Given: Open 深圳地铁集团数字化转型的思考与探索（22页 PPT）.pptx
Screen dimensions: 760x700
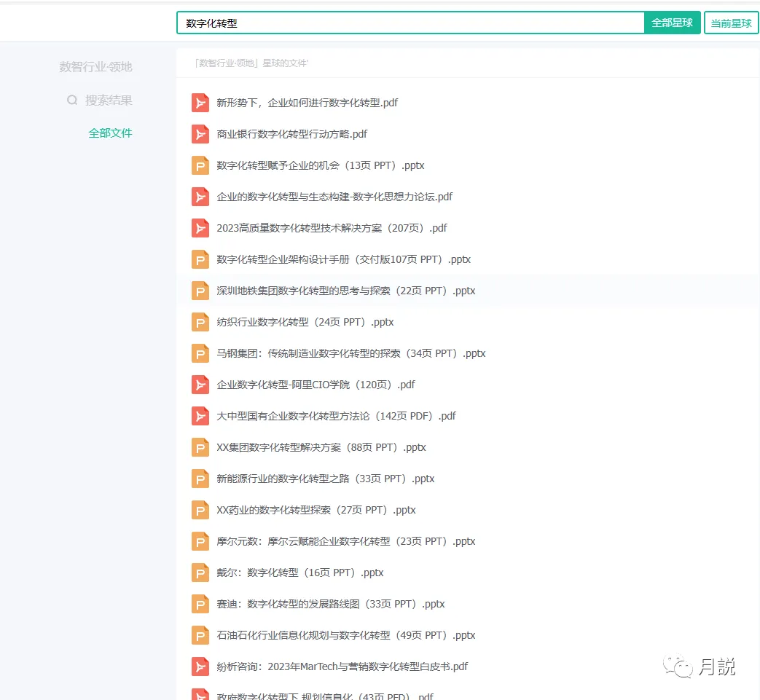Looking at the screenshot, I should [346, 291].
